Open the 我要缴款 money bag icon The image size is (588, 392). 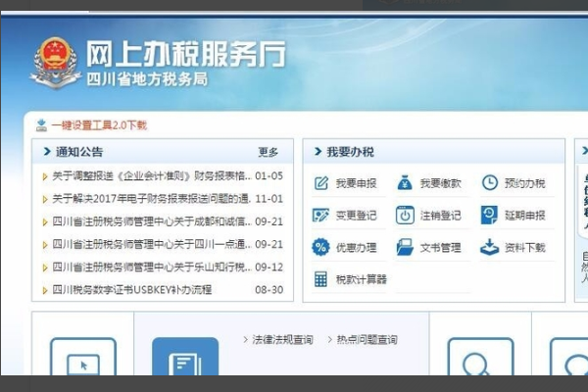405,183
